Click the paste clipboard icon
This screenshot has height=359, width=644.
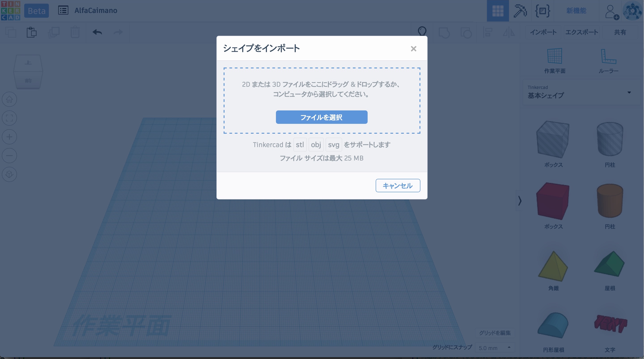(x=32, y=32)
